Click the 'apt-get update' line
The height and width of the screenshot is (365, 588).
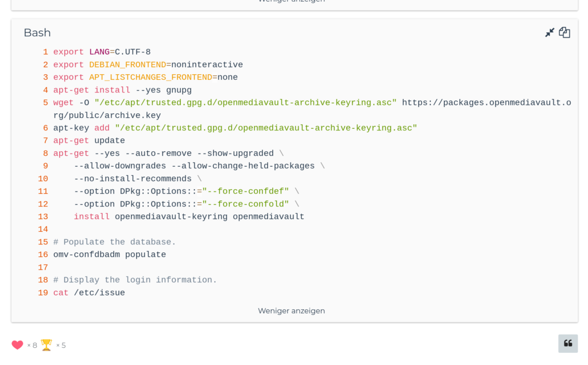coord(89,141)
